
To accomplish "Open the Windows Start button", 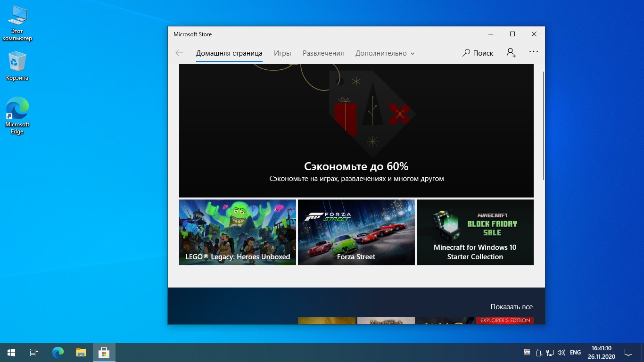I will (11, 352).
